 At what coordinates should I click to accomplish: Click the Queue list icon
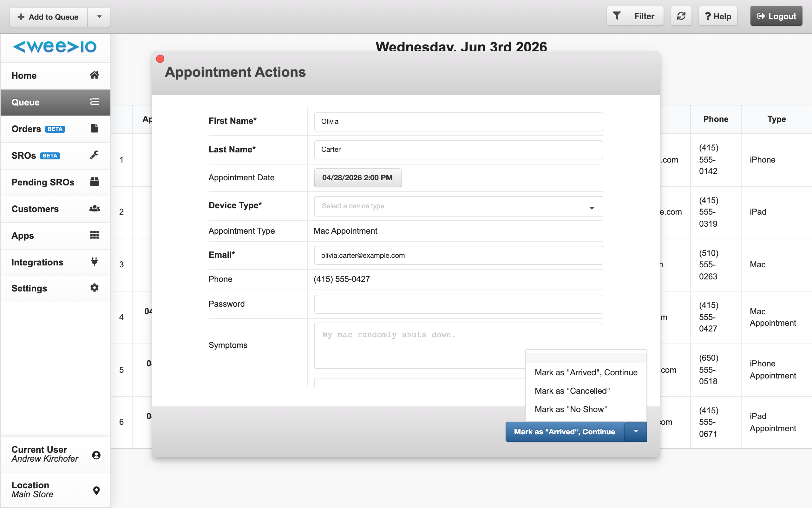[x=94, y=102]
